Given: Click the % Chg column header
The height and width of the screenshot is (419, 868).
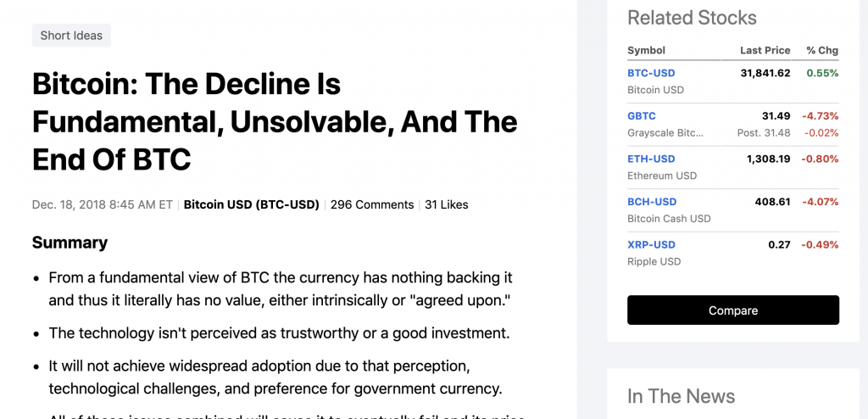Looking at the screenshot, I should tap(822, 50).
